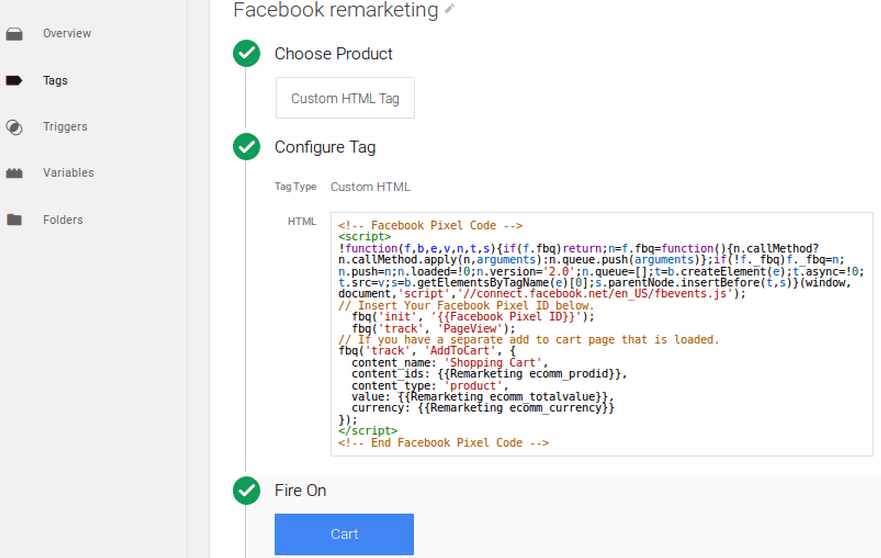Viewport: 881px width, 558px height.
Task: Click the Facebook remarketing tag title
Action: click(335, 10)
